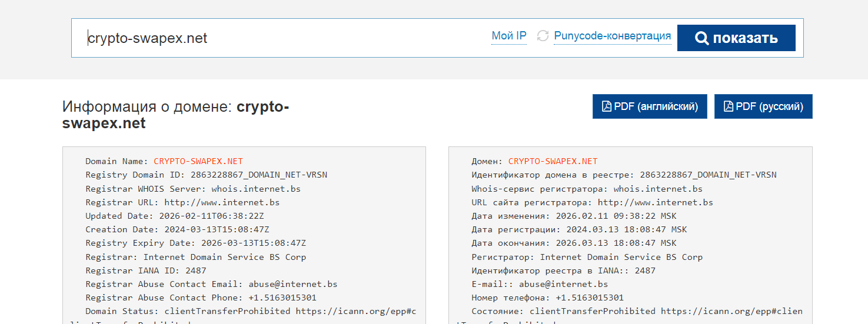Click the Номер телефона value
The image size is (868, 324).
[590, 298]
